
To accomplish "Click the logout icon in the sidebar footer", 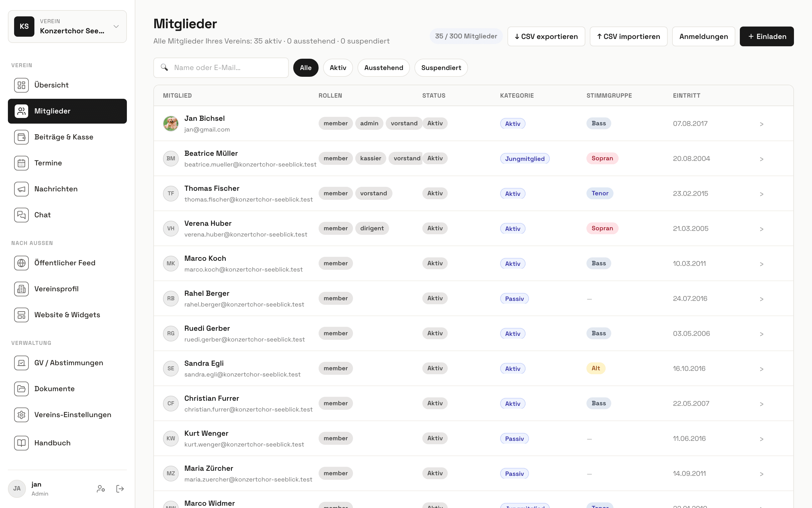I will pos(120,489).
